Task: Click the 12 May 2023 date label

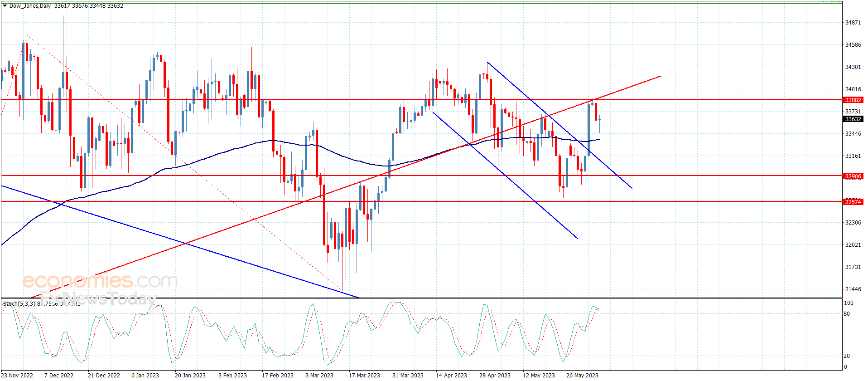Action: click(x=539, y=375)
